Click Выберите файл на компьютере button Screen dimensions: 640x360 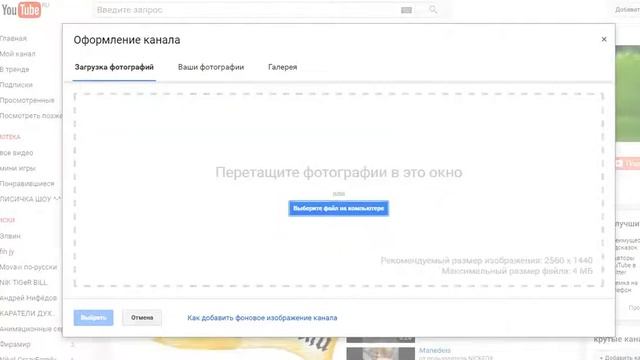pyautogui.click(x=338, y=208)
